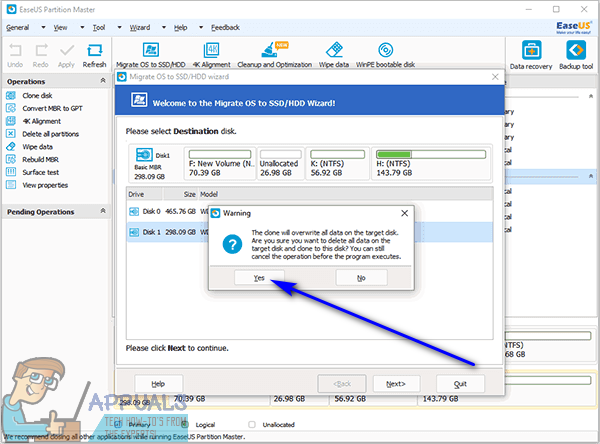This screenshot has height=444, width=600.
Task: Launch the 4K Alignment toolbar tool
Action: (211, 55)
